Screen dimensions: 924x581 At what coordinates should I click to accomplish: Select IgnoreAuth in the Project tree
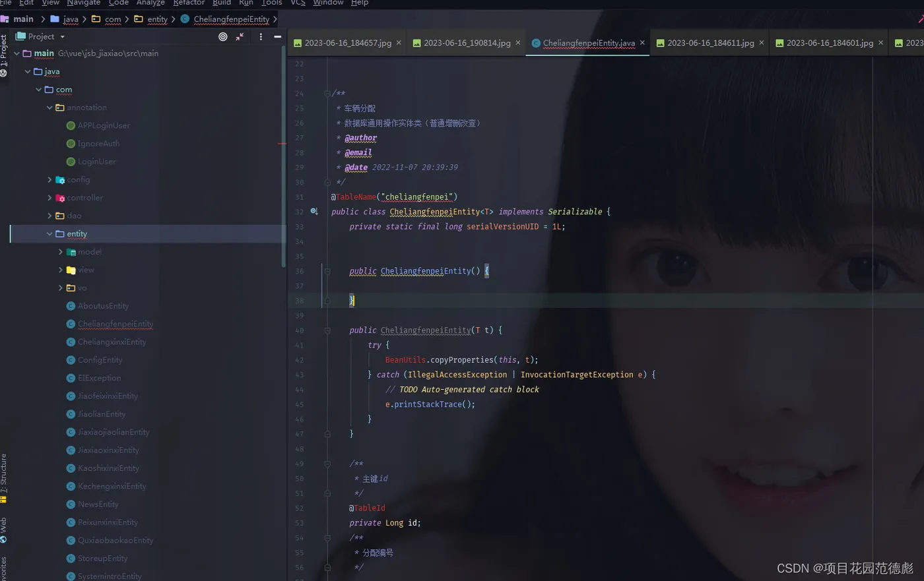(98, 144)
